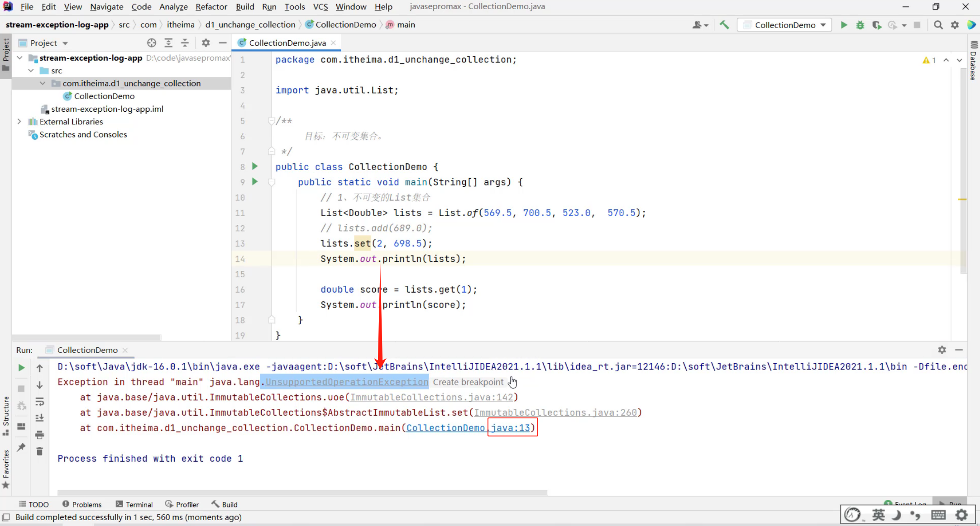Image resolution: width=980 pixels, height=526 pixels.
Task: Click the horizontal scrollbar in Run console
Action: coord(302,492)
